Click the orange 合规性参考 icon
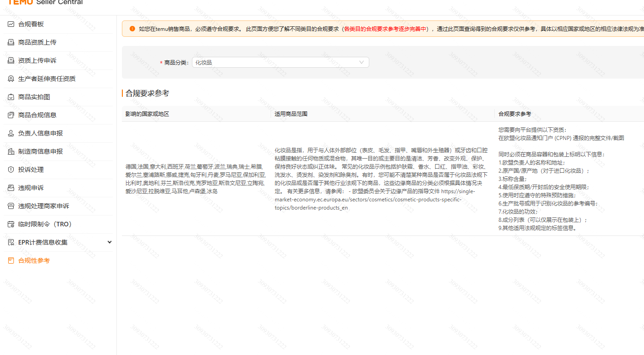Viewport: 644px width, 355px height. tap(11, 260)
